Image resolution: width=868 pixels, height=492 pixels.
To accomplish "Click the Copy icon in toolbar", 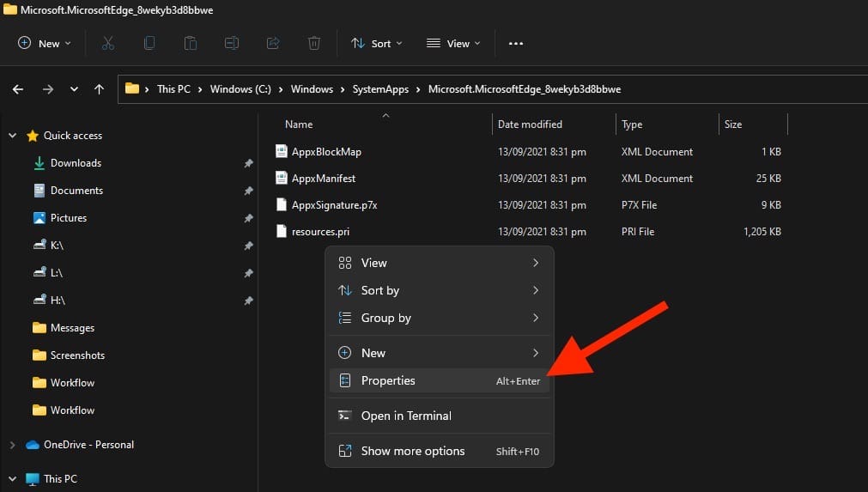I will coord(149,43).
